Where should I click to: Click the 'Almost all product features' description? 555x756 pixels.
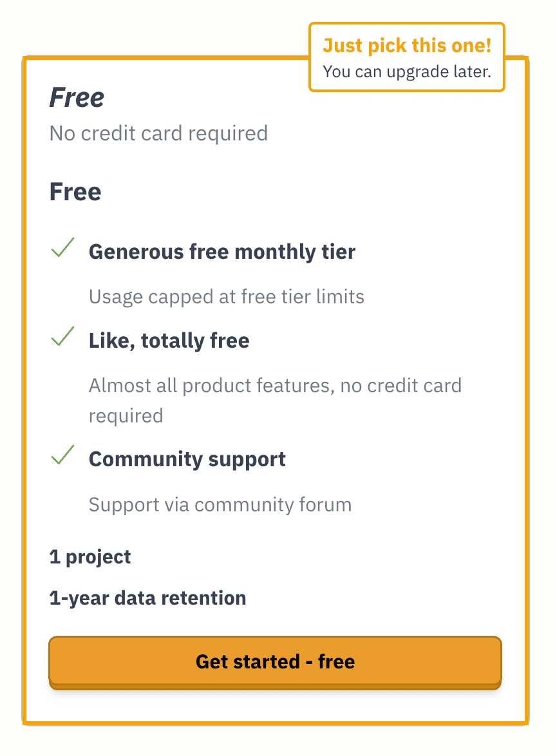[x=275, y=386]
